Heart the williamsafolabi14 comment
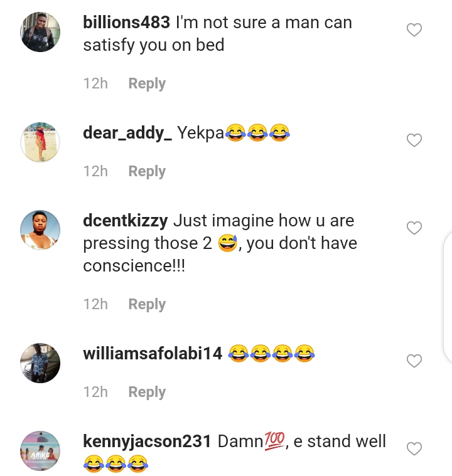 point(414,361)
